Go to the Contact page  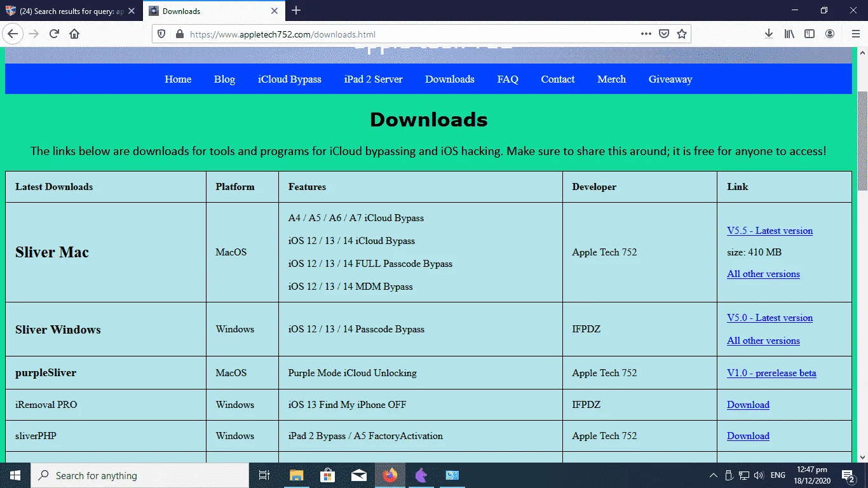tap(558, 79)
